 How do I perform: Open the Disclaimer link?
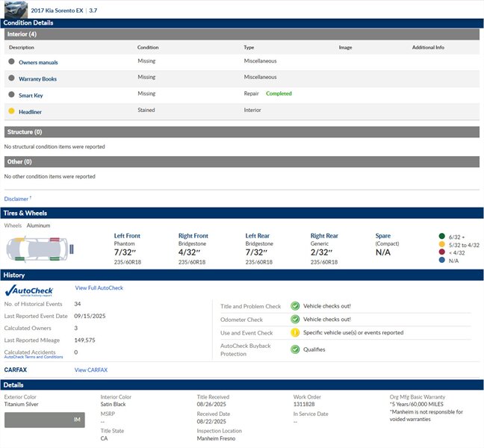(x=16, y=199)
